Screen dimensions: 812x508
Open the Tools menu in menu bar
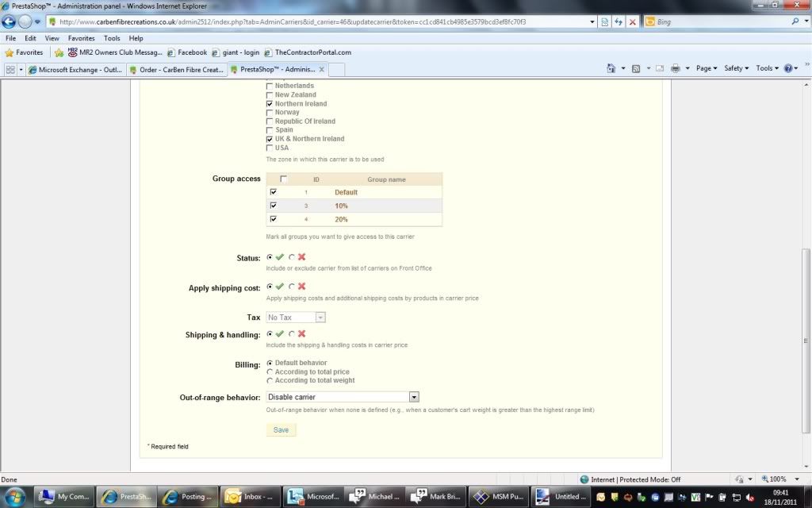pyautogui.click(x=112, y=38)
